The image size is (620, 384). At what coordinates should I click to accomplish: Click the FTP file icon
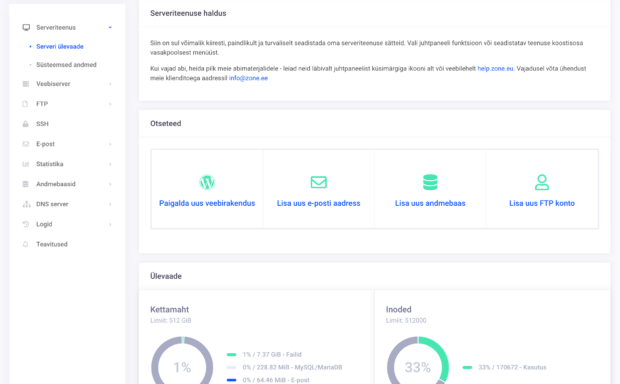[x=25, y=104]
